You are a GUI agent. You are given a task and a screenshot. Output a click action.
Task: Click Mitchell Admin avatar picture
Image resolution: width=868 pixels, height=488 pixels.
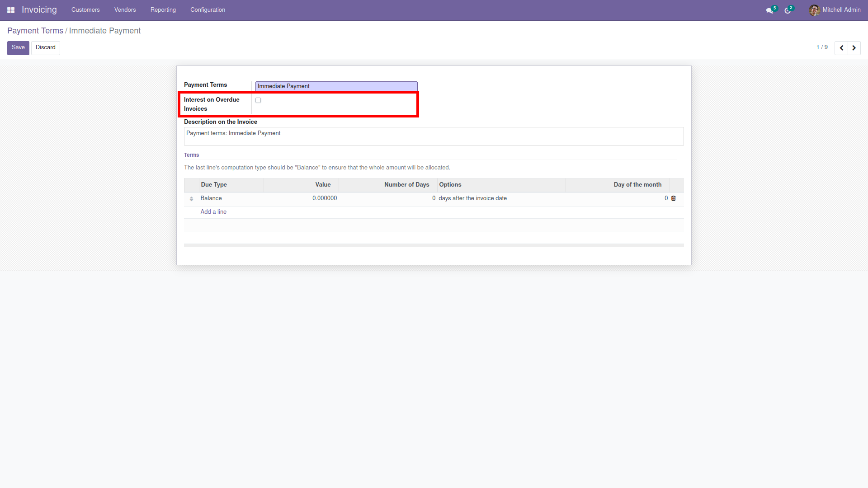pos(814,10)
